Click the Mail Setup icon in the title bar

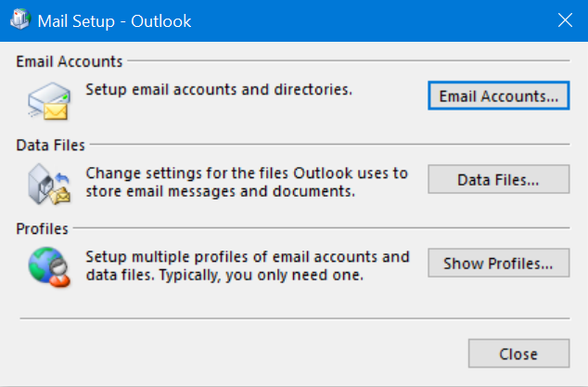coord(19,19)
